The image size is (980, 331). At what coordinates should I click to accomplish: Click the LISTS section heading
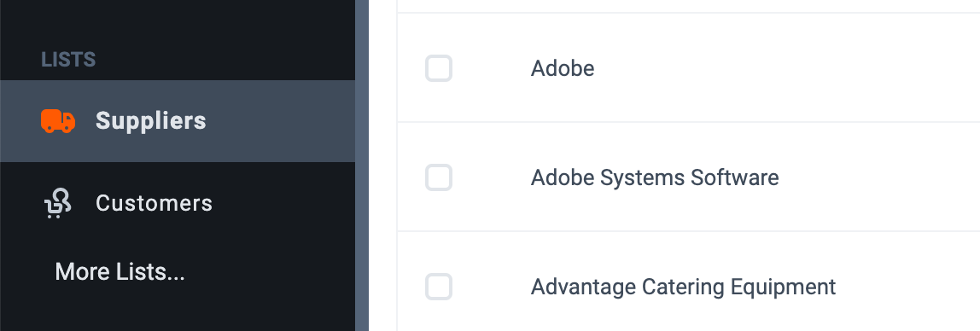pyautogui.click(x=68, y=60)
